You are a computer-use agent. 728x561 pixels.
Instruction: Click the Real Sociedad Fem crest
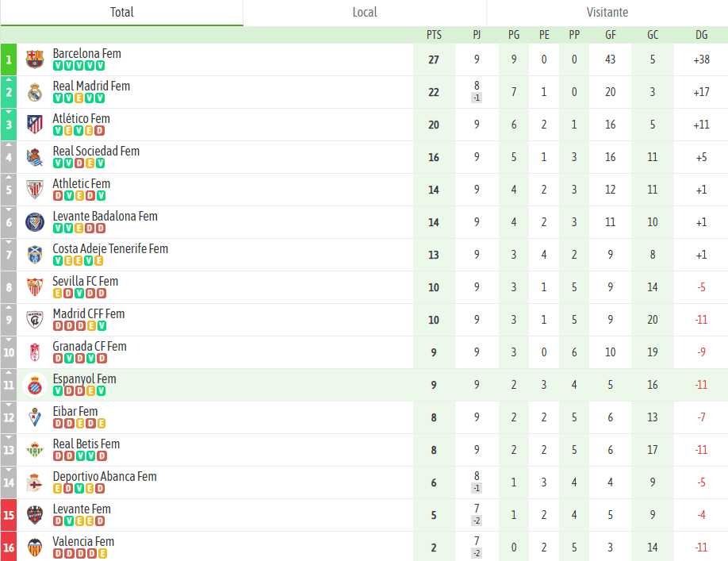coord(35,157)
